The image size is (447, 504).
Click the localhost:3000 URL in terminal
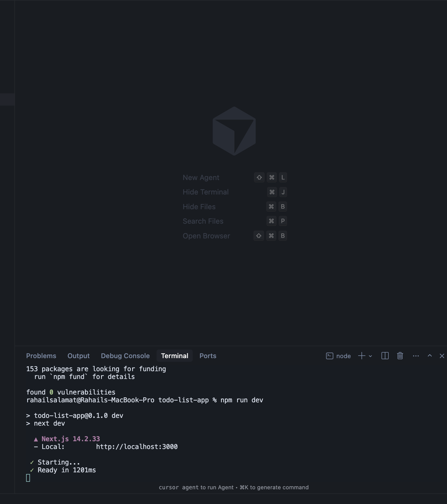(x=137, y=447)
